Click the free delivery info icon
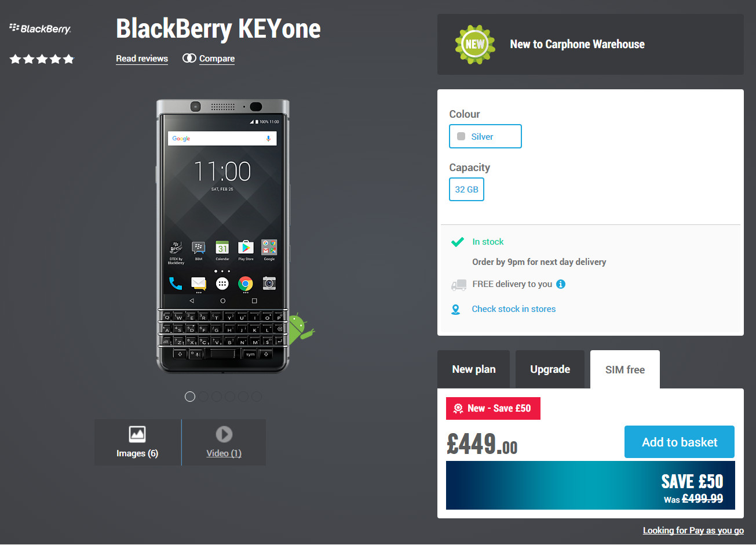Image resolution: width=756 pixels, height=545 pixels. [561, 284]
